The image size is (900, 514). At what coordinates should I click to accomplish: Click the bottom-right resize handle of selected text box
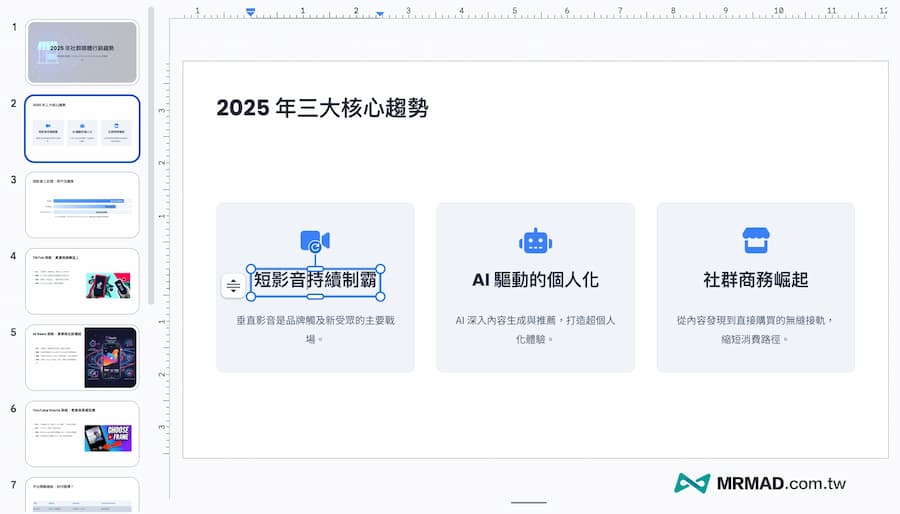pyautogui.click(x=381, y=296)
